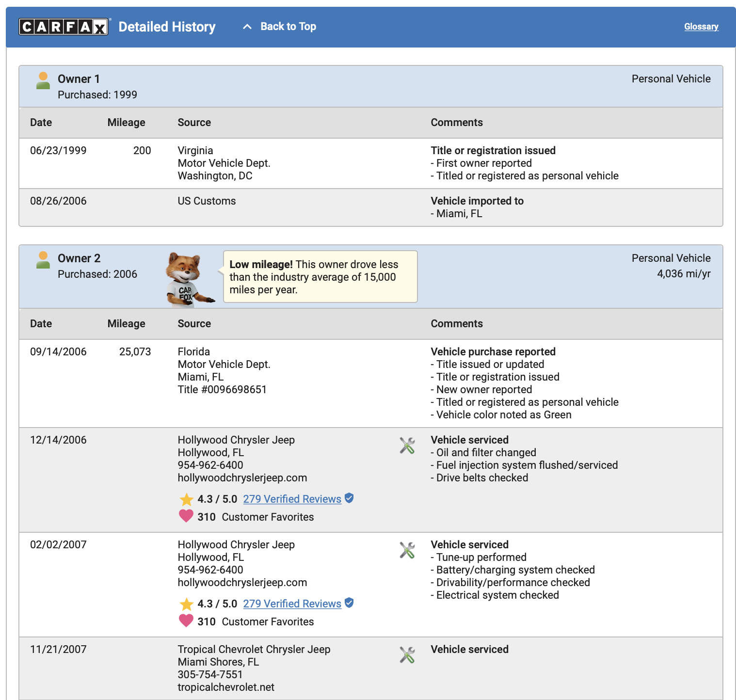Click the 200 mileage value
Screen dimensions: 736x700
click(142, 150)
